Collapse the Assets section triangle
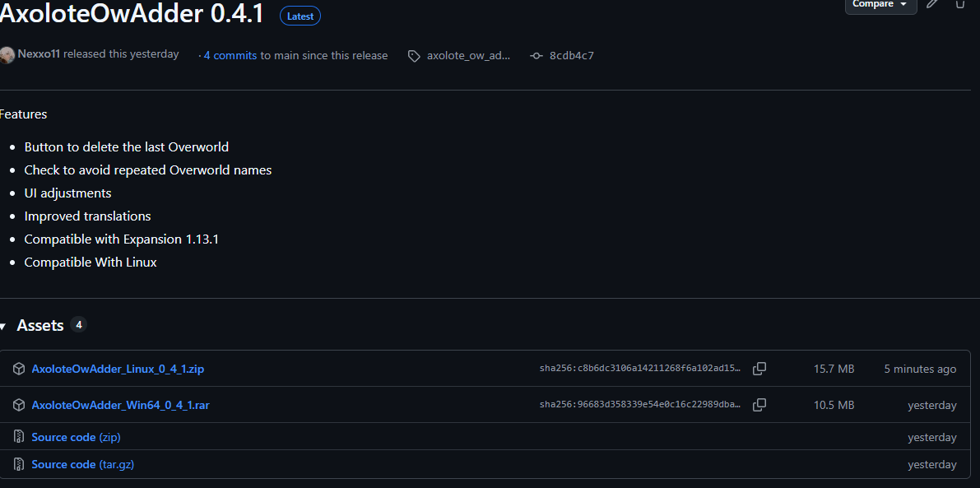Viewport: 980px width, 488px height. pos(2,326)
